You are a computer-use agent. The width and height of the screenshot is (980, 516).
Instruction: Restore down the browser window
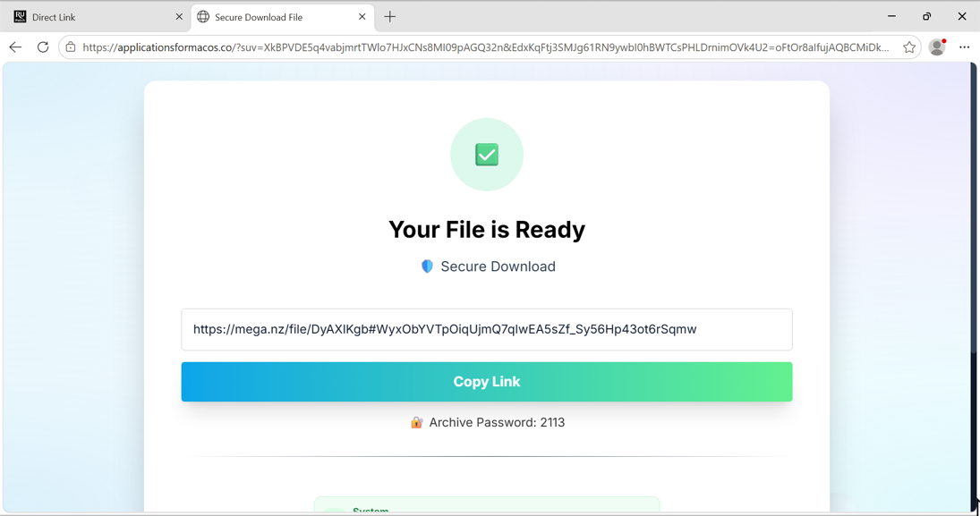tap(927, 16)
